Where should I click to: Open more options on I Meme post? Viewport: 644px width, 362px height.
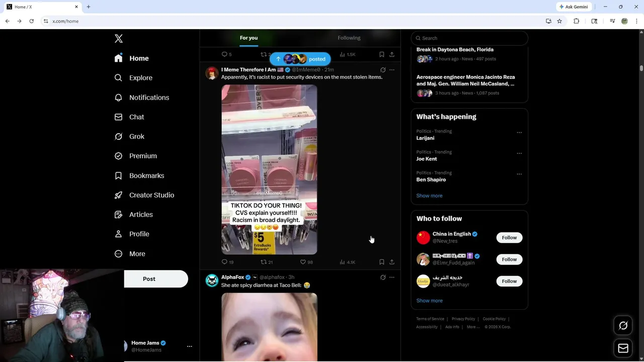coord(392,70)
